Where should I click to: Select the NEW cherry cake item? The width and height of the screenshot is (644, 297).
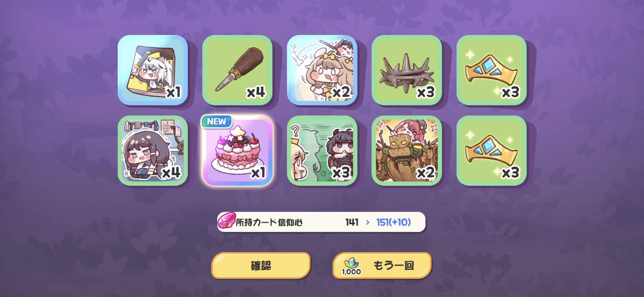(237, 150)
